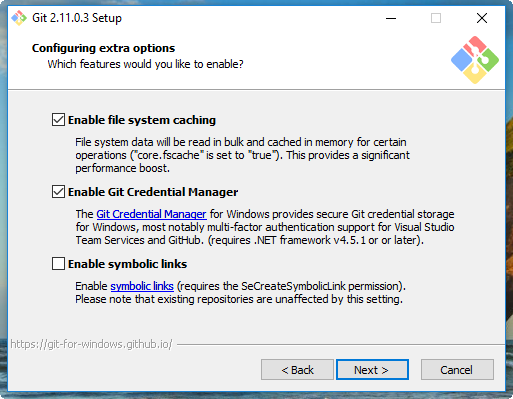Image resolution: width=513 pixels, height=399 pixels.
Task: Click the 'Enable file system caching' label text
Action: coord(142,120)
